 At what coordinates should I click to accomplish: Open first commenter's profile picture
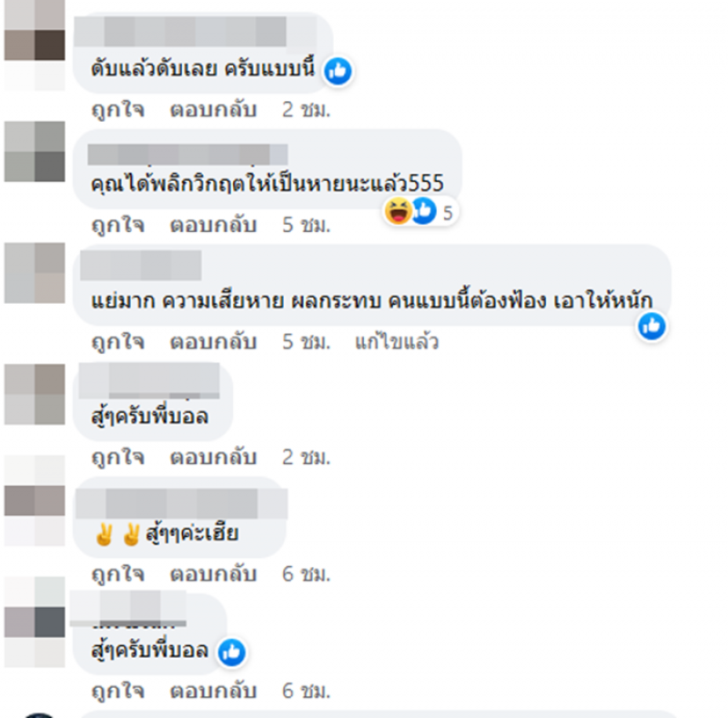[35, 46]
